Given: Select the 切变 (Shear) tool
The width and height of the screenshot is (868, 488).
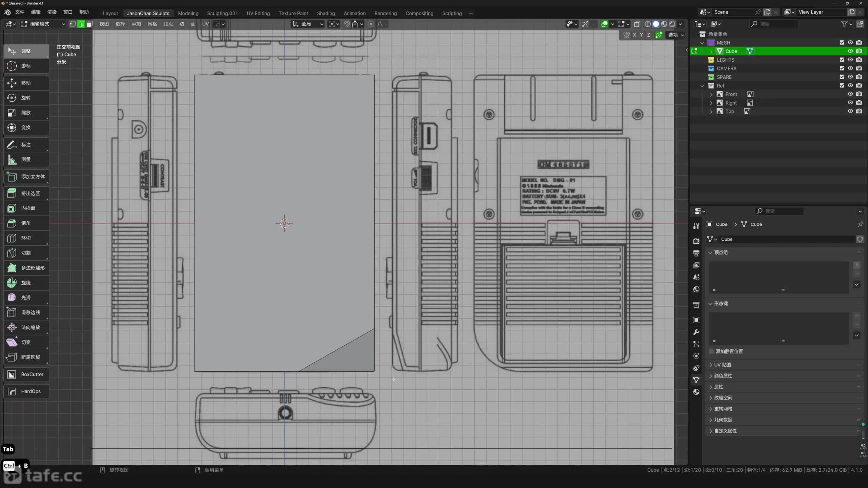Looking at the screenshot, I should pos(26,342).
